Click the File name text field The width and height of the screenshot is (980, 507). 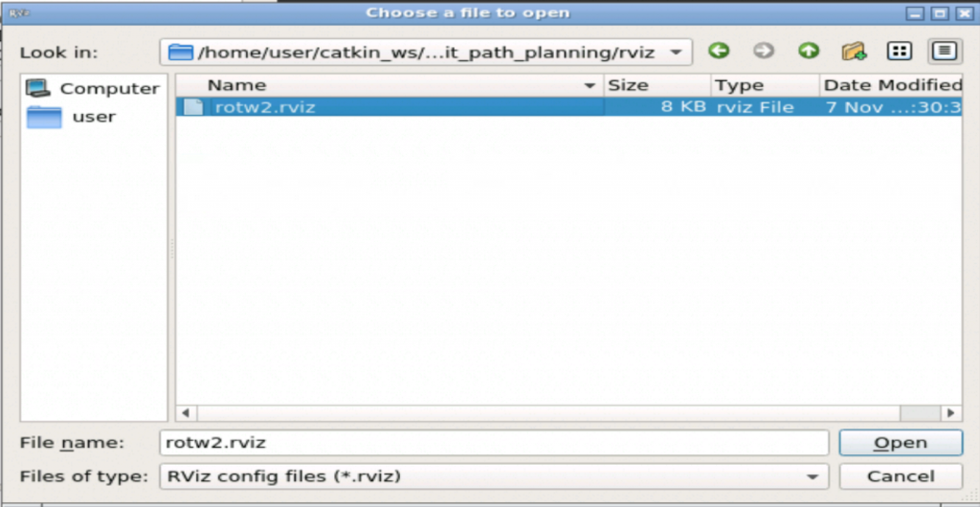494,443
